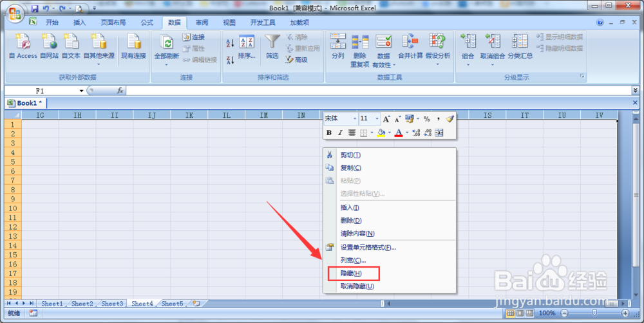Pick fill color bucket in mini toolbar

(x=381, y=133)
